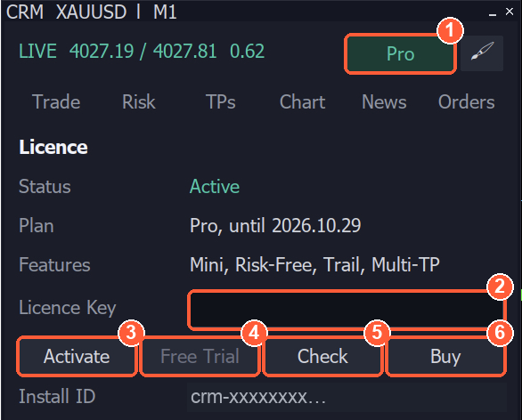Open the TPs tab
The image size is (522, 420).
[x=220, y=101]
